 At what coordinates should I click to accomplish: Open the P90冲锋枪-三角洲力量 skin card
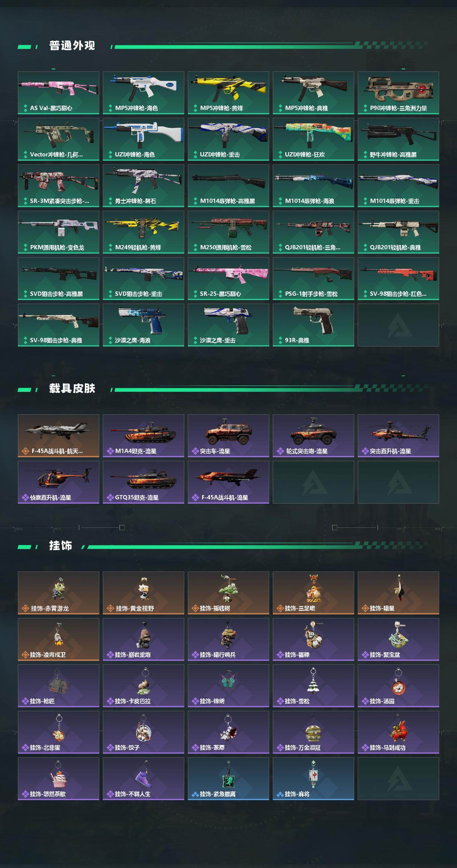pos(398,93)
